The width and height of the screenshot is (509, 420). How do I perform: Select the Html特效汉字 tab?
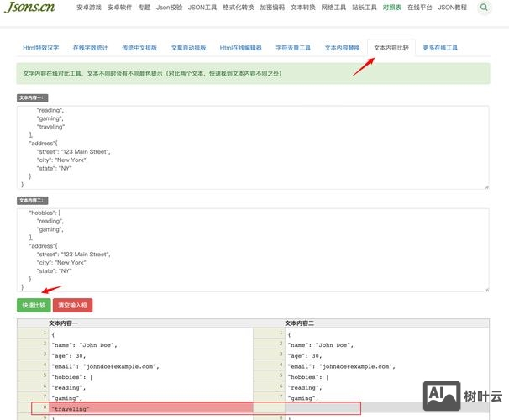[41, 48]
